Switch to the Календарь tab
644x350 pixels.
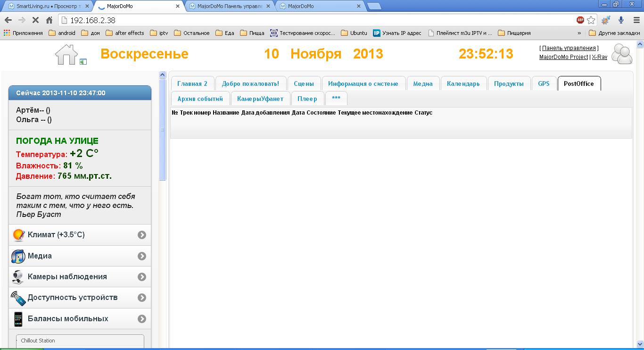[x=463, y=83]
